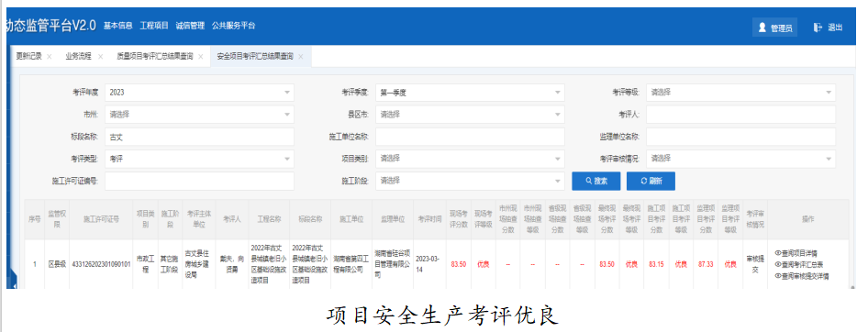868x332 pixels.
Task: Click the 监理单位名称 input field
Action: [x=740, y=137]
